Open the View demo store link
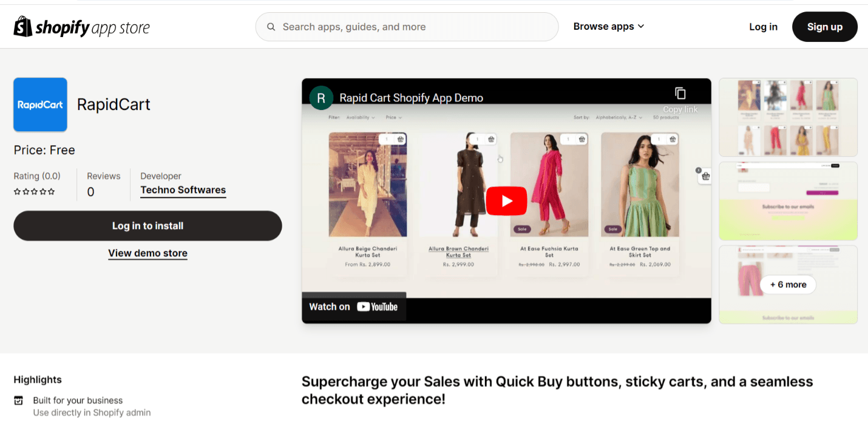 (x=147, y=253)
